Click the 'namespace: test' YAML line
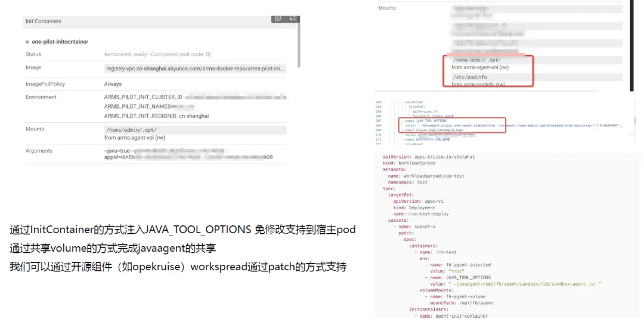 407,182
